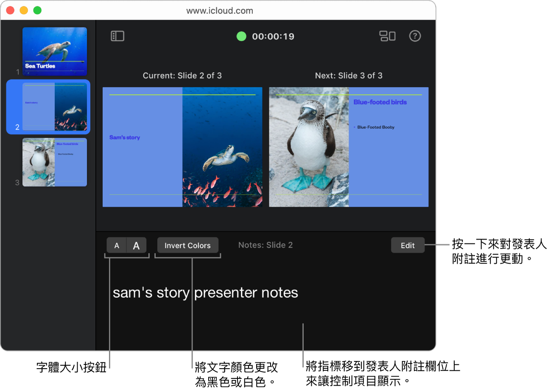The width and height of the screenshot is (556, 392).
Task: Close the window with the red button
Action: pos(10,10)
